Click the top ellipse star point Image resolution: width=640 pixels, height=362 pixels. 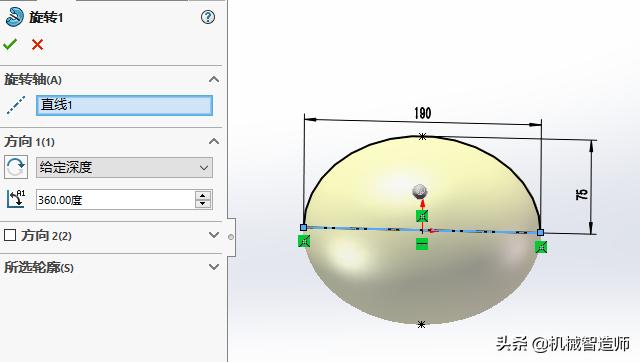pos(422,136)
